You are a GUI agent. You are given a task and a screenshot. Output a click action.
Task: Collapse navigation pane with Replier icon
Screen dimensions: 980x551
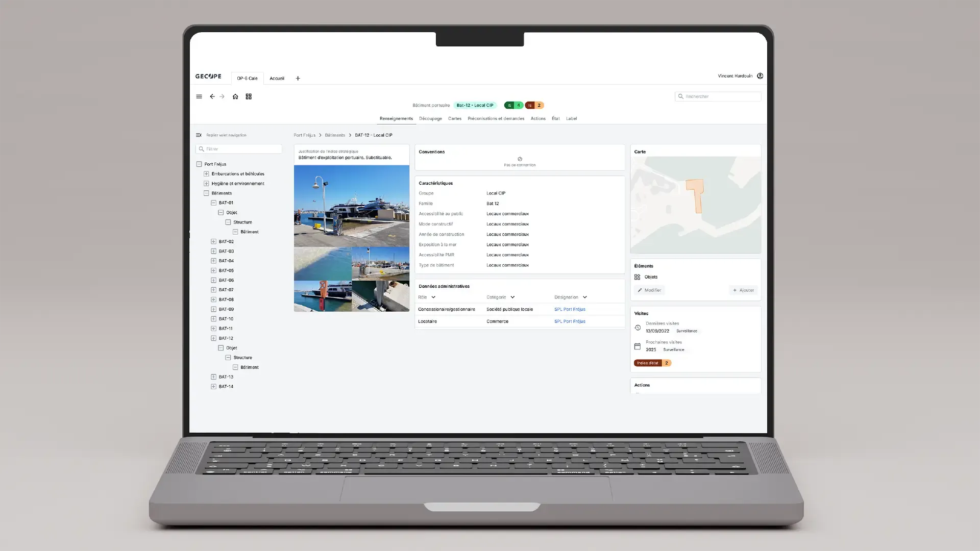click(199, 135)
